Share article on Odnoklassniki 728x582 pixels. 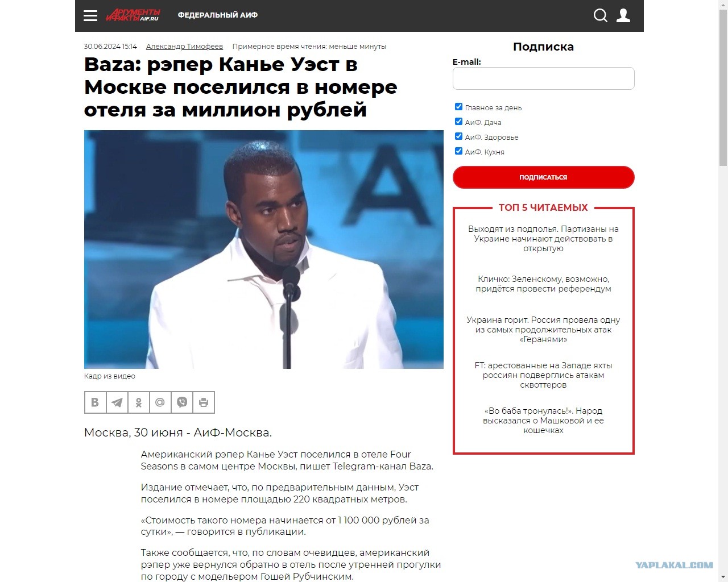(x=138, y=402)
